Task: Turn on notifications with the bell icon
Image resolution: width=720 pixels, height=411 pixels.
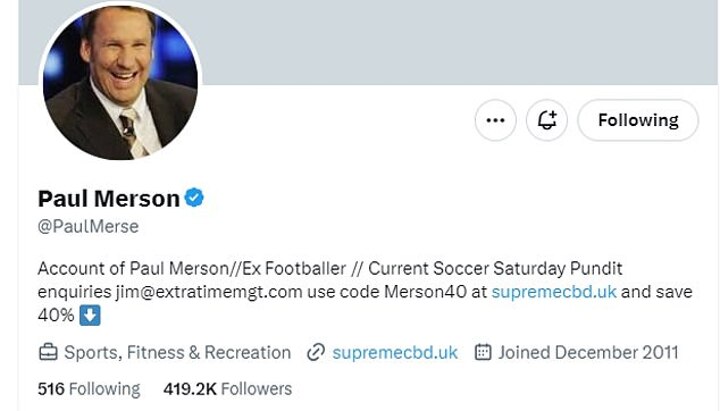Action: coord(547,121)
